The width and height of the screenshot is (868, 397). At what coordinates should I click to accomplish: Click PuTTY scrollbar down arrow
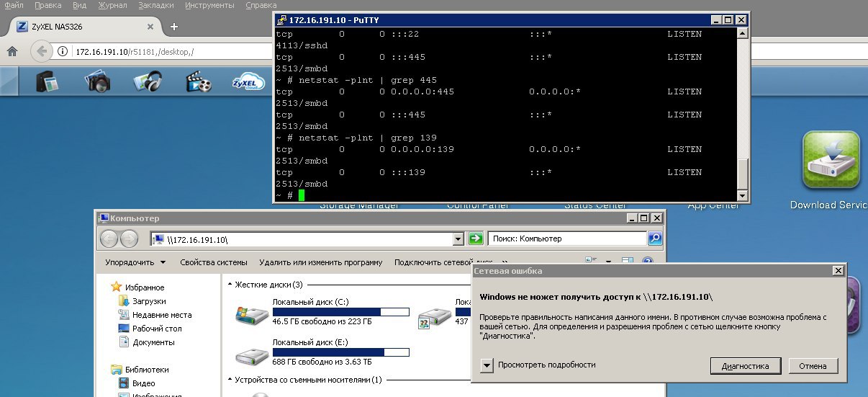click(743, 196)
